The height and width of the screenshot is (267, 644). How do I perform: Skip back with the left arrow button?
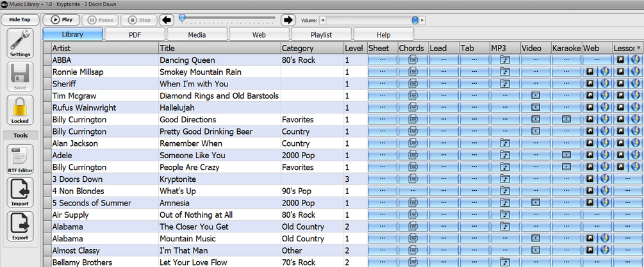(167, 20)
